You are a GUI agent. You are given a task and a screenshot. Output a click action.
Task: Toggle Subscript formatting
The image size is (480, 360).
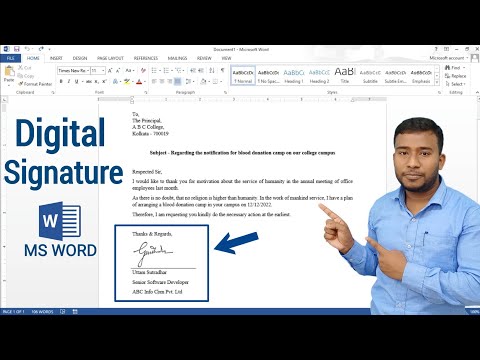pyautogui.click(x=96, y=82)
